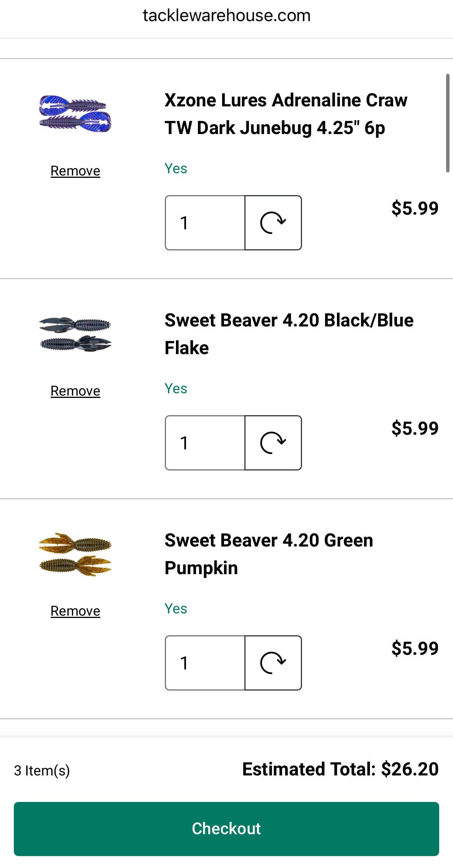
Task: Open Sweet Beaver 4.20 Green Pumpkin title
Action: [269, 554]
